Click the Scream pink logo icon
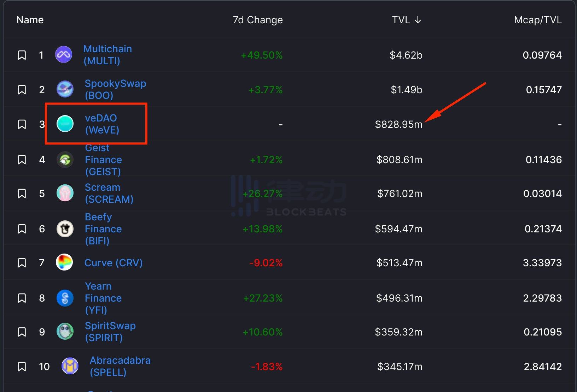577x392 pixels. click(x=65, y=193)
